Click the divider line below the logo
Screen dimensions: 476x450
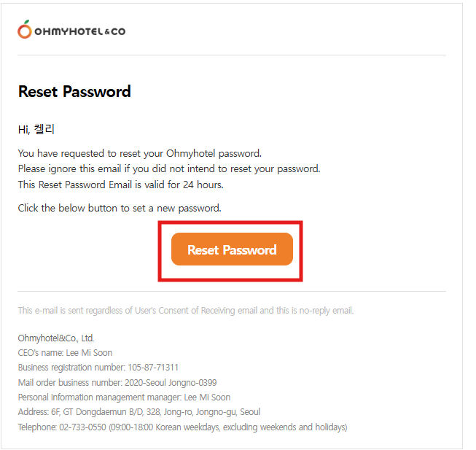coord(232,55)
